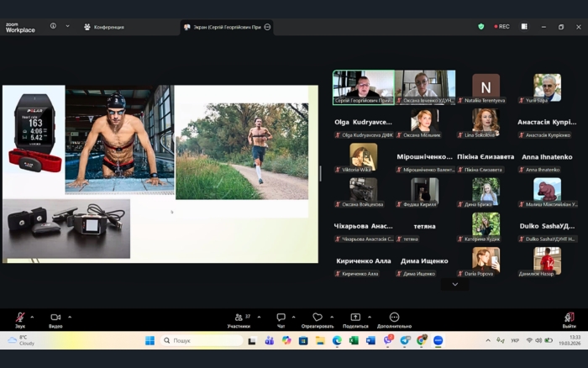588x368 pixels.
Task: Click the REC recording indicator
Action: tap(501, 27)
